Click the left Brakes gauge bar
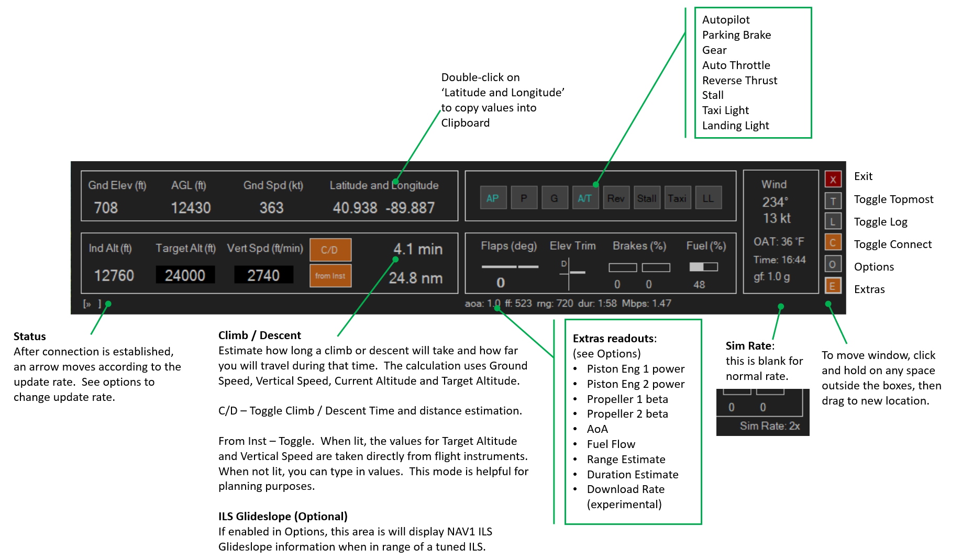The width and height of the screenshot is (962, 560). (623, 267)
